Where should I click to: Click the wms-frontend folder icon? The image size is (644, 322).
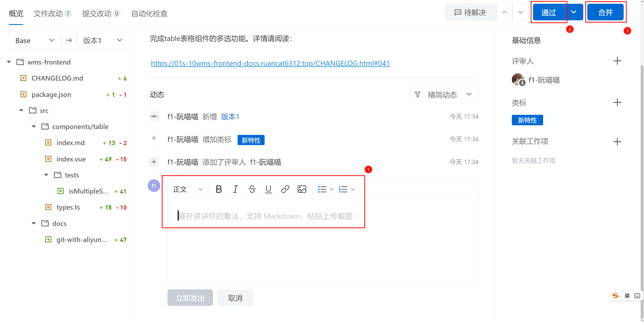point(20,62)
